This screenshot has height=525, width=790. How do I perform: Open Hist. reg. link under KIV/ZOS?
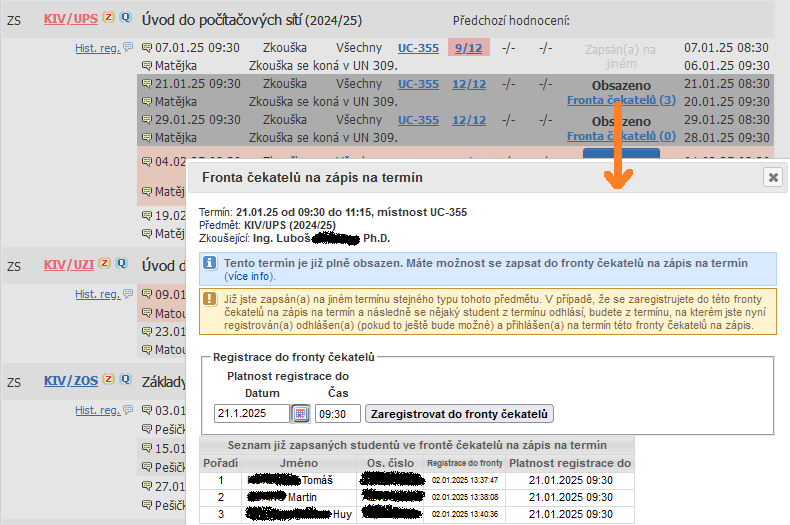point(98,410)
